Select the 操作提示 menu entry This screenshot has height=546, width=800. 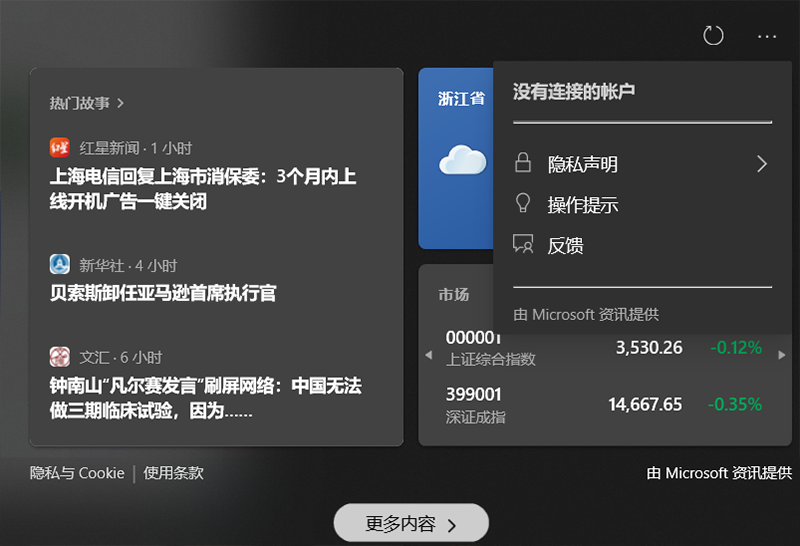click(642, 204)
